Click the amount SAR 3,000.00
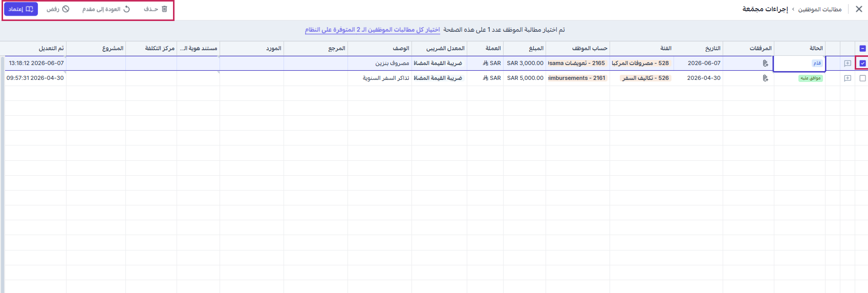 (525, 64)
